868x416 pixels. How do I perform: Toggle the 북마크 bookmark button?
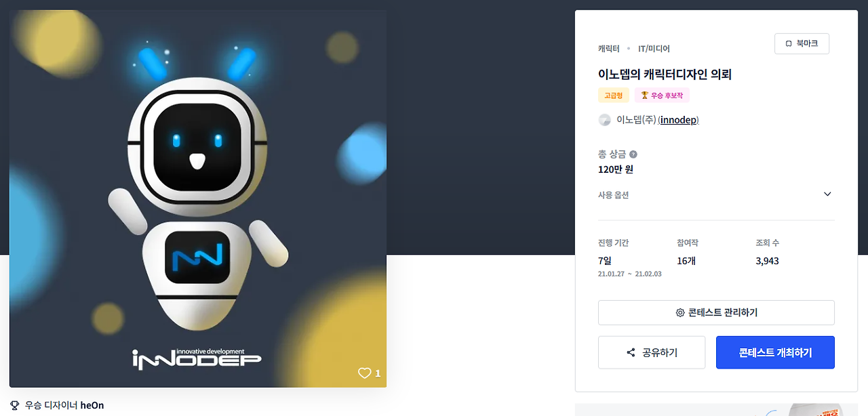pyautogui.click(x=802, y=43)
